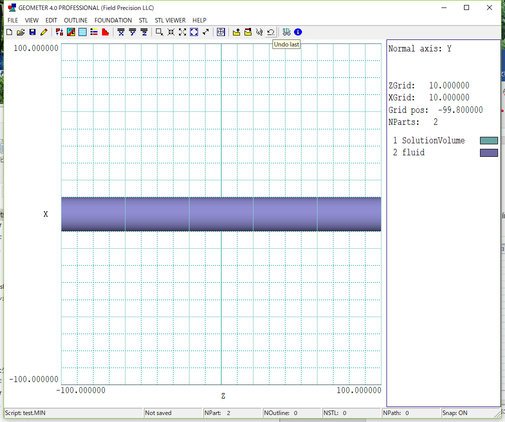Viewport: 505px width, 422px height.
Task: Open the STL VIEWER menu
Action: tap(170, 20)
